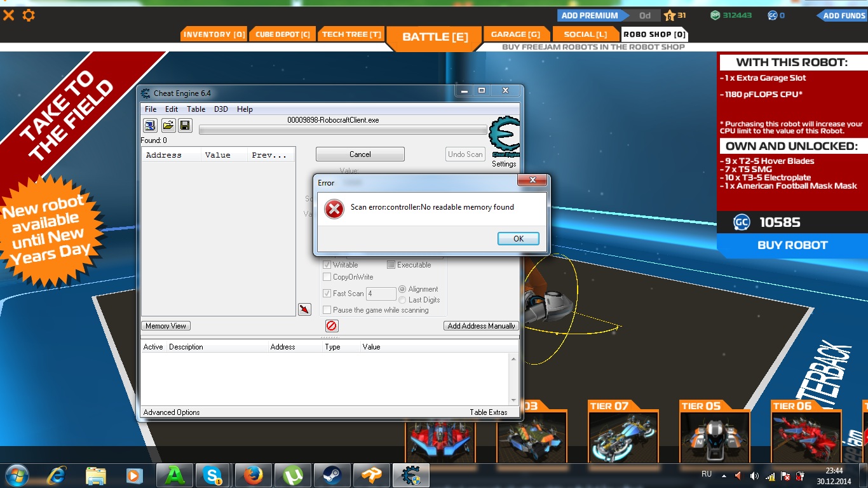Click the Battle [E] tab
Screen dimensions: 868x488
click(435, 37)
